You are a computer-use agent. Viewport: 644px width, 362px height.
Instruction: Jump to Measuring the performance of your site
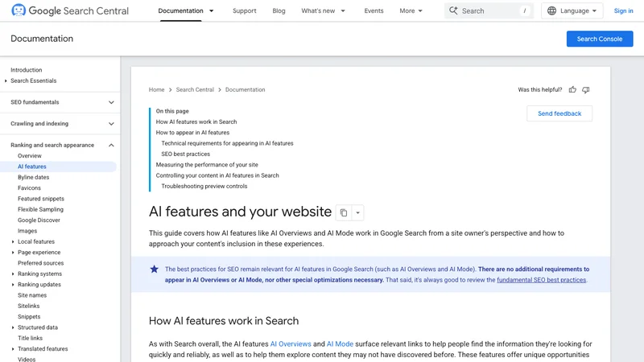tap(207, 165)
